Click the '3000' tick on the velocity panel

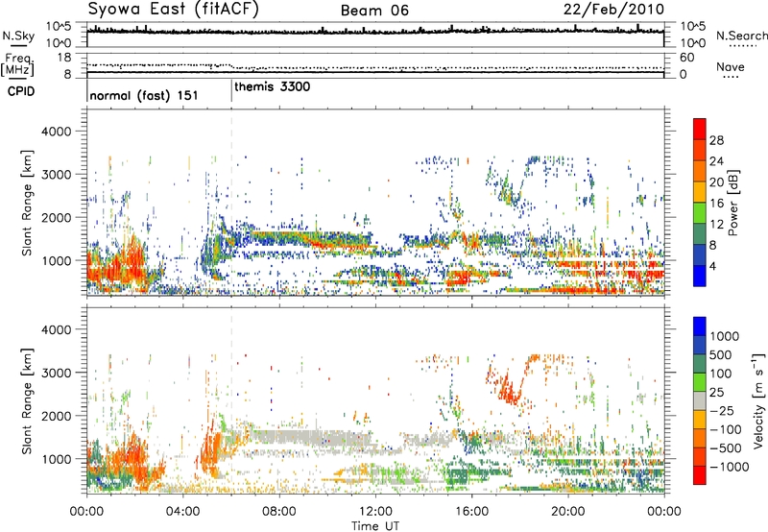(x=56, y=373)
